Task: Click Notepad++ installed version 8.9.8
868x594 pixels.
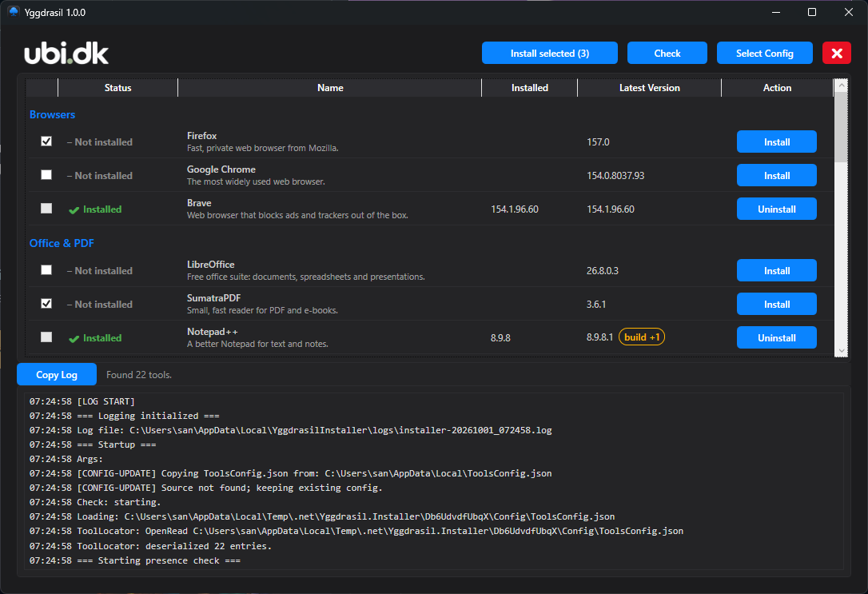Action: [x=500, y=337]
